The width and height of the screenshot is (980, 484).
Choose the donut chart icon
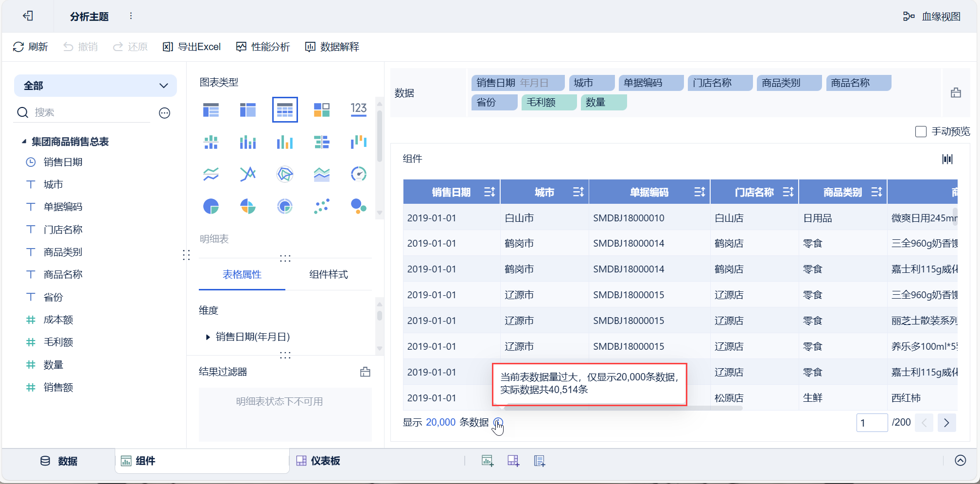click(285, 206)
